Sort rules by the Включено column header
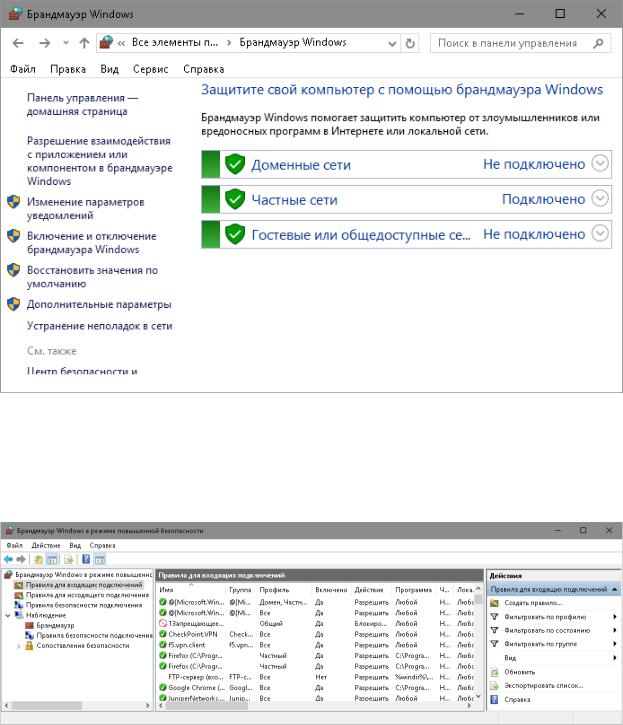623x725 pixels. pos(331,590)
